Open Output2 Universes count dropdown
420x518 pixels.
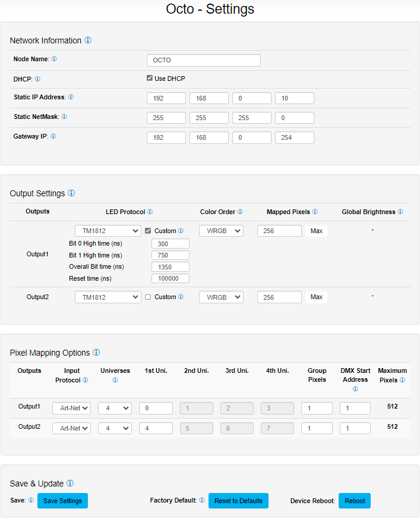coord(115,428)
